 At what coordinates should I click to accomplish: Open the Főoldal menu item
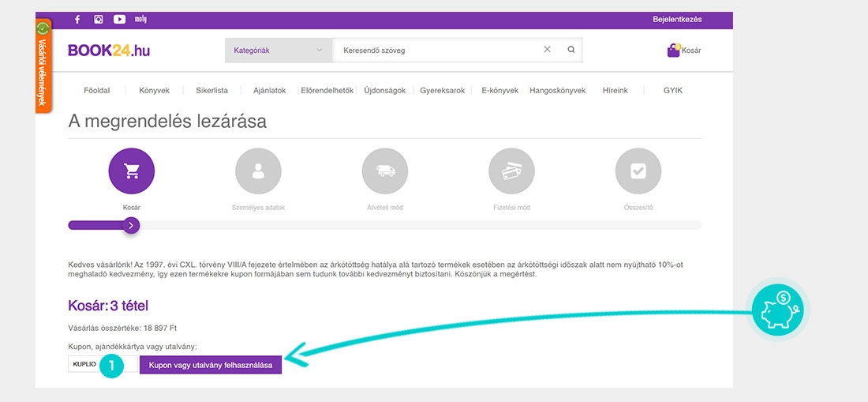click(97, 91)
